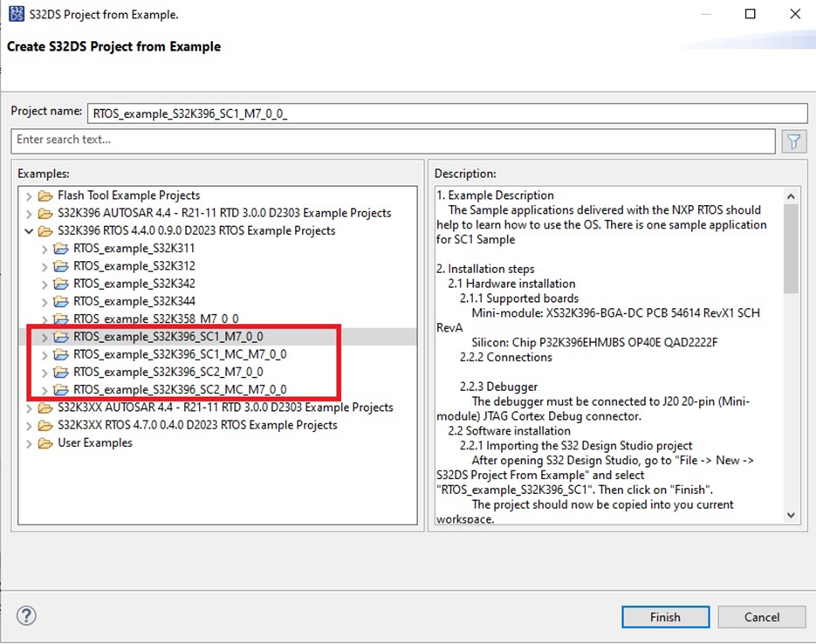Viewport: 816px width, 644px height.
Task: Click the Cancel button
Action: click(x=761, y=617)
